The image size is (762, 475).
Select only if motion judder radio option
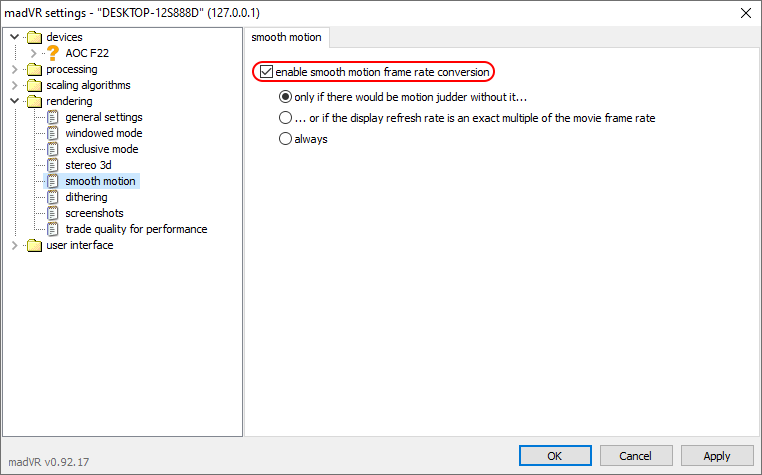pos(285,97)
